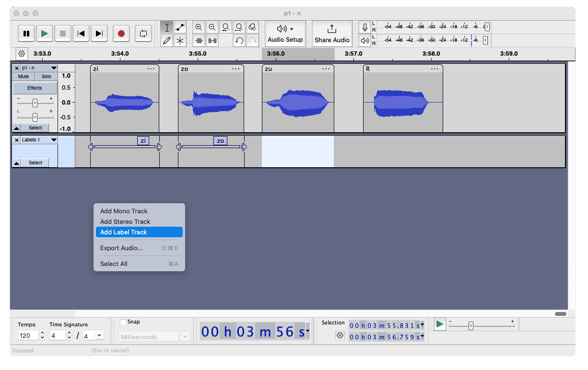Screen dimensions: 588x370
Task: Click the zo label text box
Action: tap(220, 141)
